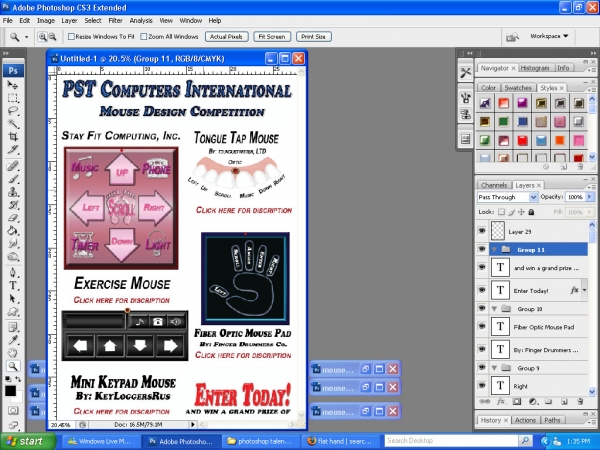The height and width of the screenshot is (450, 600).
Task: Select the Hand tool
Action: [x=13, y=353]
